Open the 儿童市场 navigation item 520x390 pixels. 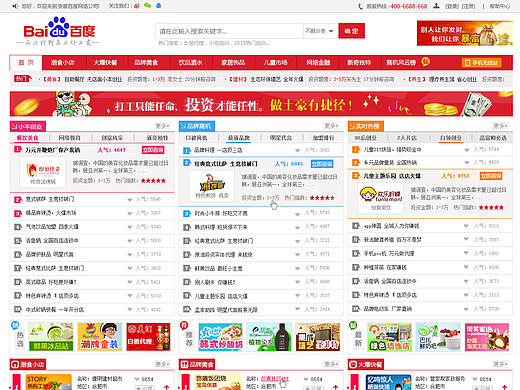coord(275,62)
